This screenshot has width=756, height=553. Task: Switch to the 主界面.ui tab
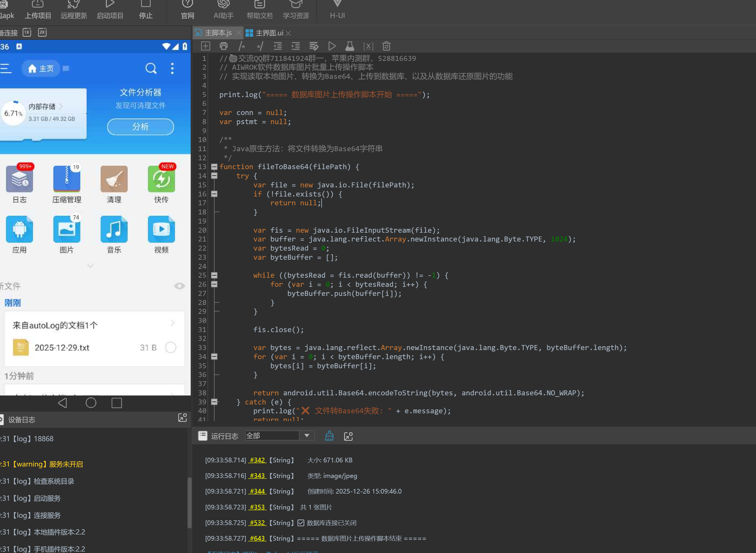click(x=269, y=33)
